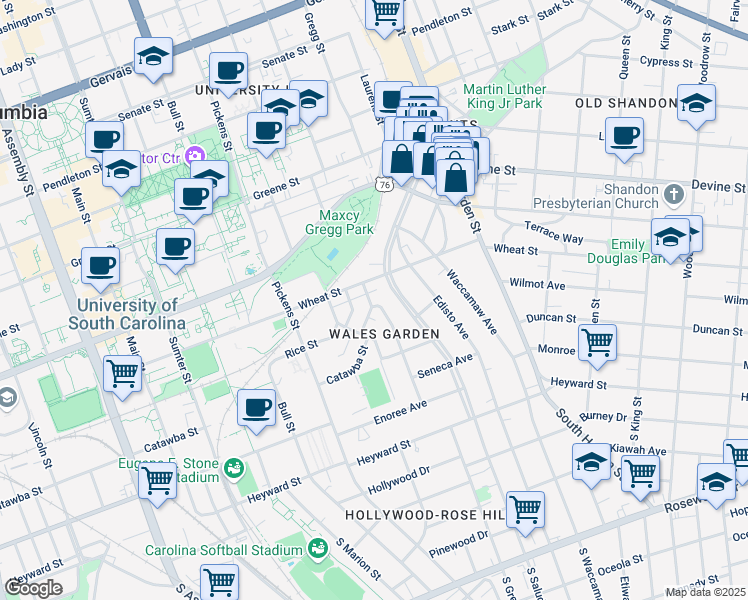The height and width of the screenshot is (600, 748).
Task: Select the OLD SHANDON neighborhood label
Action: click(626, 103)
